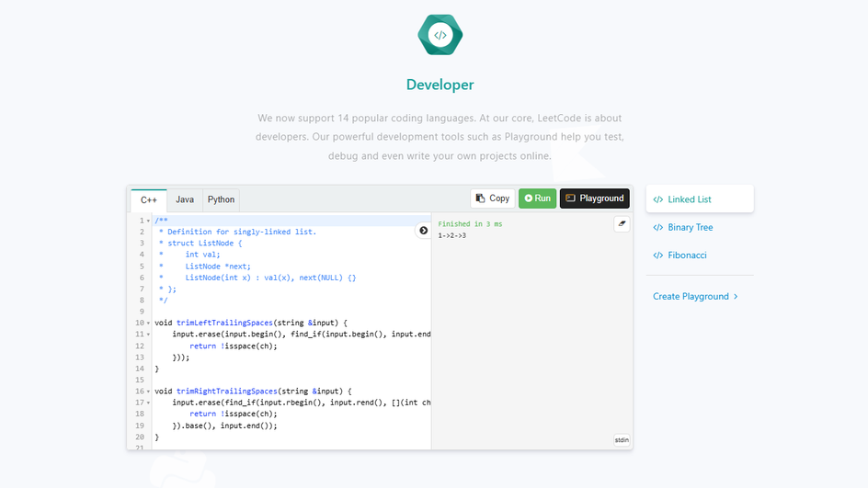The height and width of the screenshot is (488, 868).
Task: Fold trimLeftTrailingSpaces function at line 10
Action: tap(148, 323)
